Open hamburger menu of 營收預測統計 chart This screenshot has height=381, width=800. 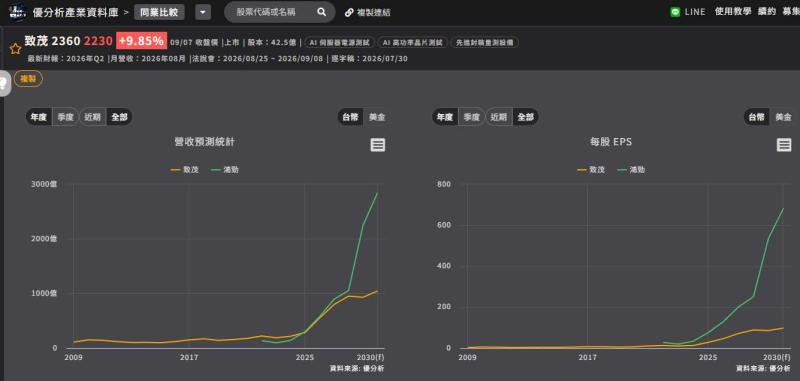tap(378, 145)
